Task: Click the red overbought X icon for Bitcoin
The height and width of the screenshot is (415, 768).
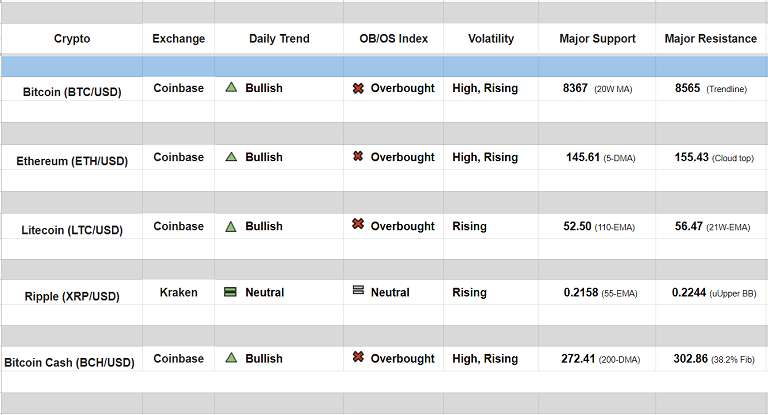Action: (x=358, y=88)
